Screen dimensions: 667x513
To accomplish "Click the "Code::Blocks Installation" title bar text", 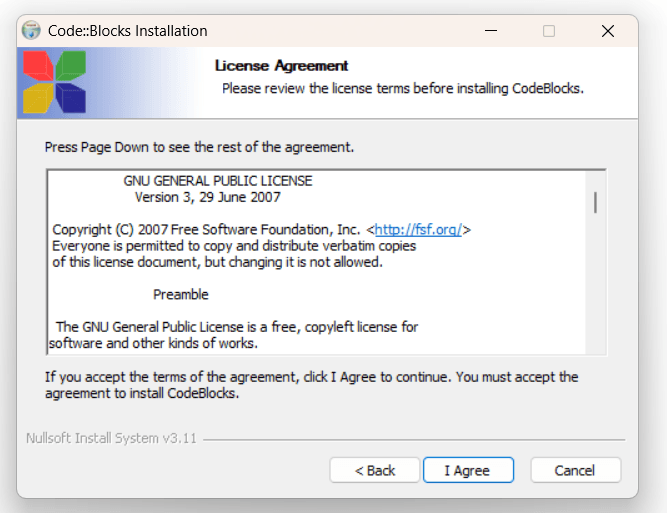I will point(128,31).
